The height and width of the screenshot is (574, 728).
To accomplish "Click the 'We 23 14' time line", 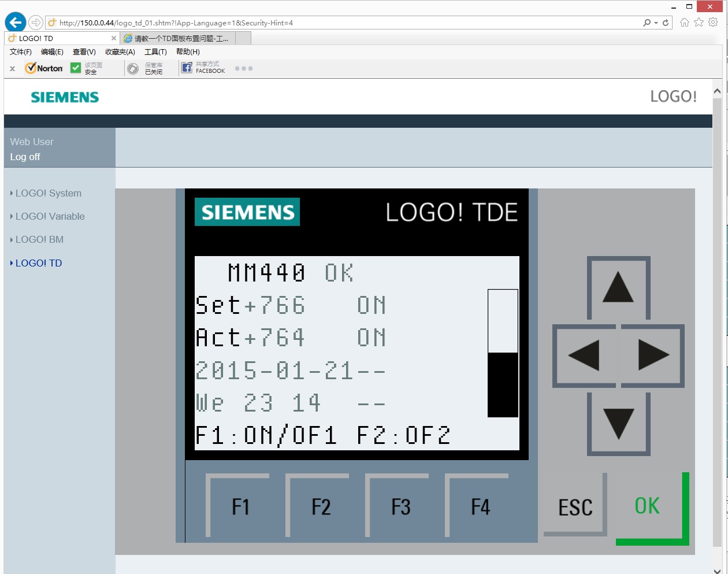I will pyautogui.click(x=258, y=403).
